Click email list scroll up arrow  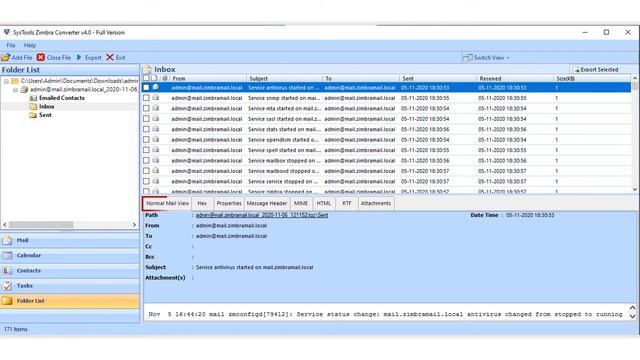pos(635,78)
